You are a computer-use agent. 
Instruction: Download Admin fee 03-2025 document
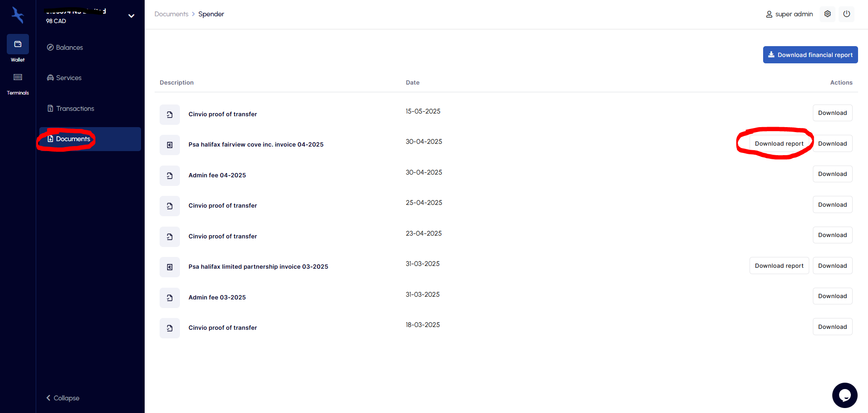[x=832, y=296]
